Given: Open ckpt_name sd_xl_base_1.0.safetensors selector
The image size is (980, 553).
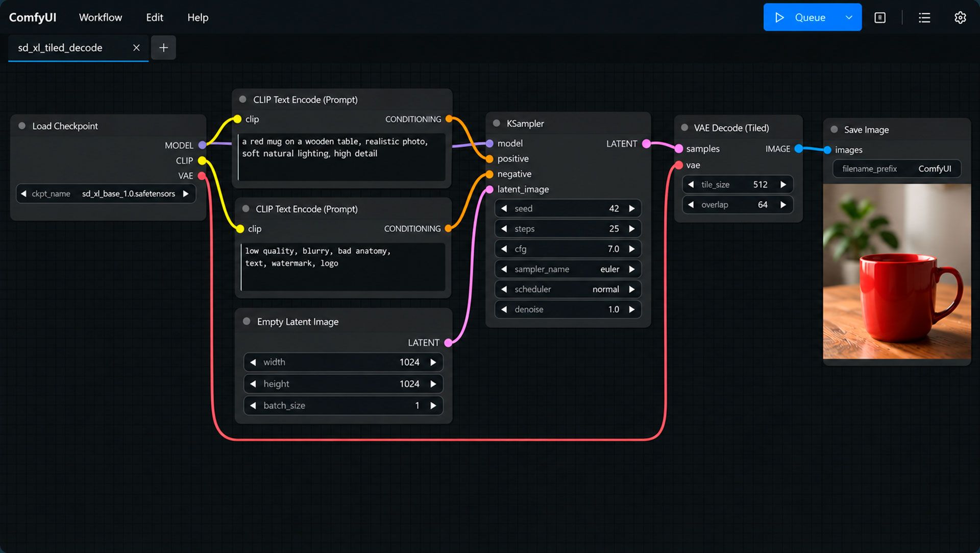Looking at the screenshot, I should (x=106, y=194).
